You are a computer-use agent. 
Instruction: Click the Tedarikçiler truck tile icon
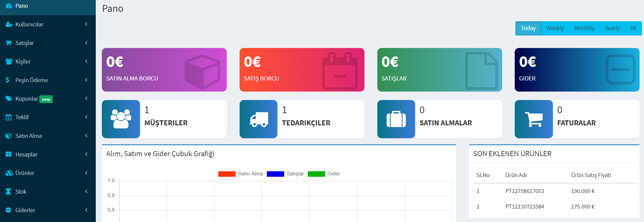tap(259, 119)
